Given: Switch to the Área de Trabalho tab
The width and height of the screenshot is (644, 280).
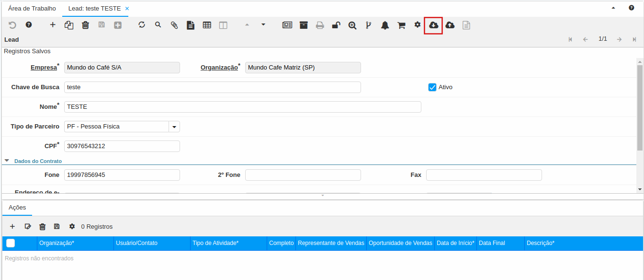Looking at the screenshot, I should (x=32, y=9).
